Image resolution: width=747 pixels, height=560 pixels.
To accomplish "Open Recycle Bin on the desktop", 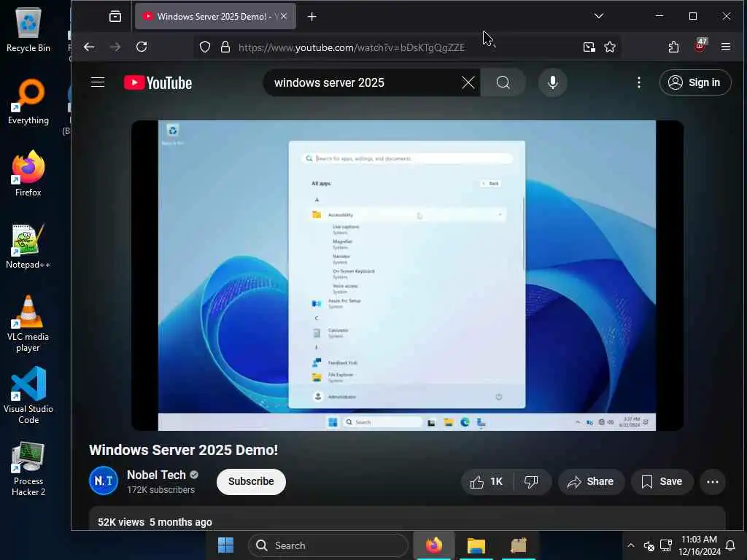I will [x=28, y=29].
